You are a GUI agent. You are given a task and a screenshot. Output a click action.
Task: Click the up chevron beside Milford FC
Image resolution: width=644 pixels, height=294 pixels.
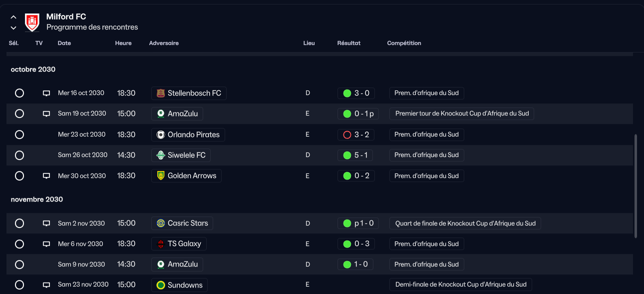13,17
